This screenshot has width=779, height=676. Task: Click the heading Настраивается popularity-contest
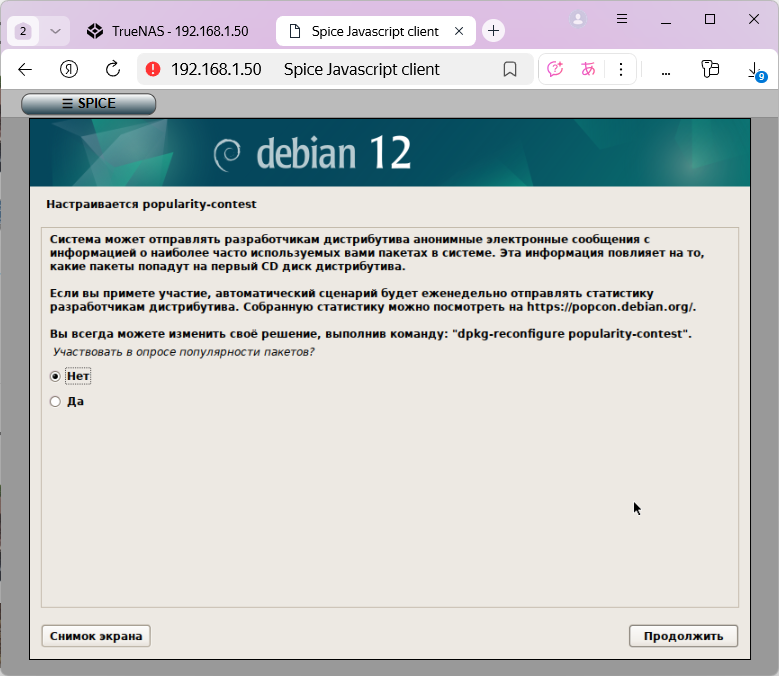click(x=151, y=204)
